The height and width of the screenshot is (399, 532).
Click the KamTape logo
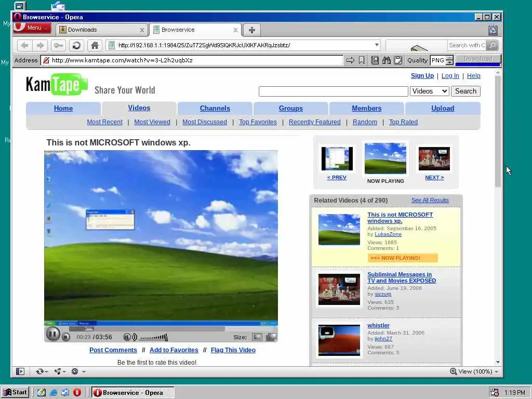click(x=57, y=84)
